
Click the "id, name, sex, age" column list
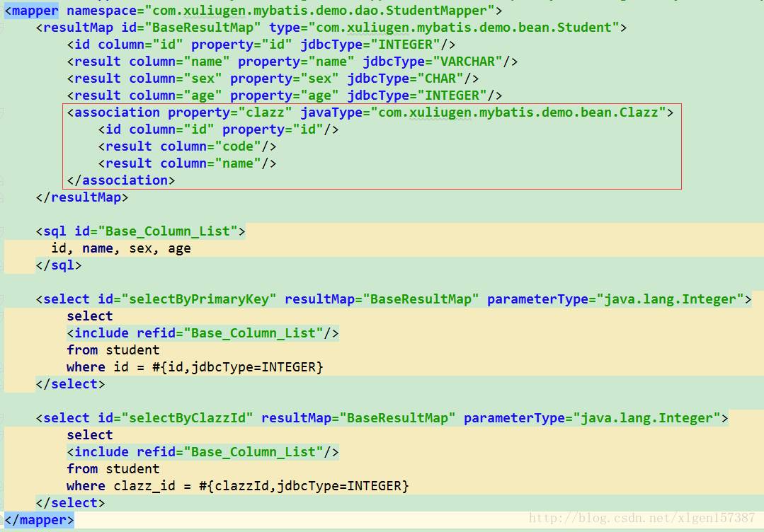click(121, 248)
